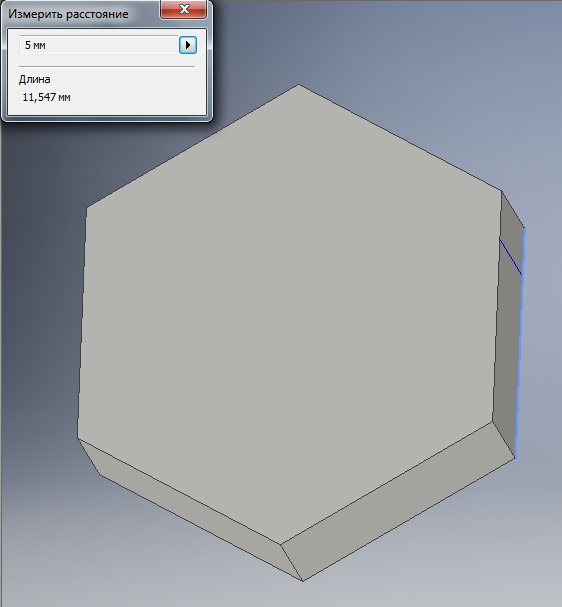Screen dimensions: 562x607
Task: Pick the highlighted light-blue vertical edge
Action: [x=520, y=345]
